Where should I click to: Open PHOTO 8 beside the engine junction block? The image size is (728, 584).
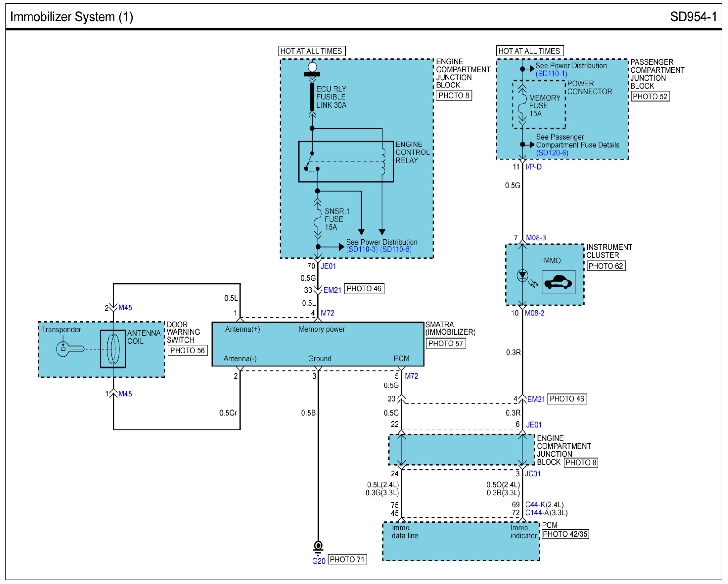[x=453, y=95]
